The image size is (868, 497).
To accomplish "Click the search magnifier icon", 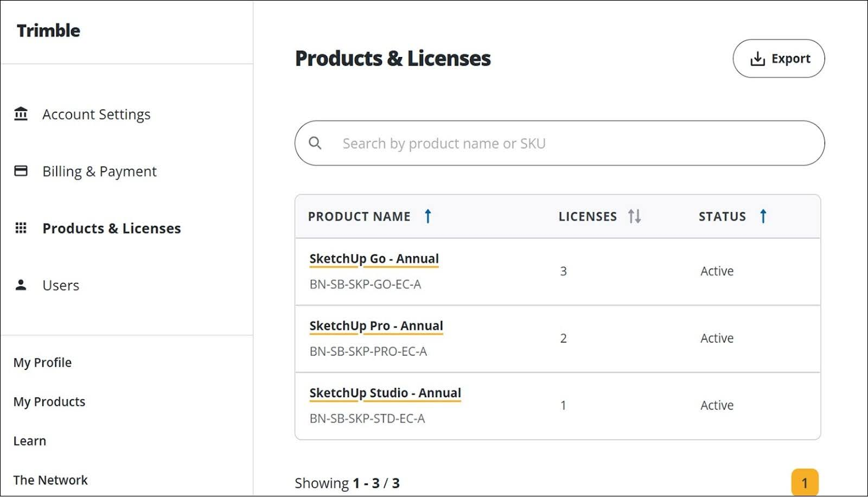I will [315, 143].
